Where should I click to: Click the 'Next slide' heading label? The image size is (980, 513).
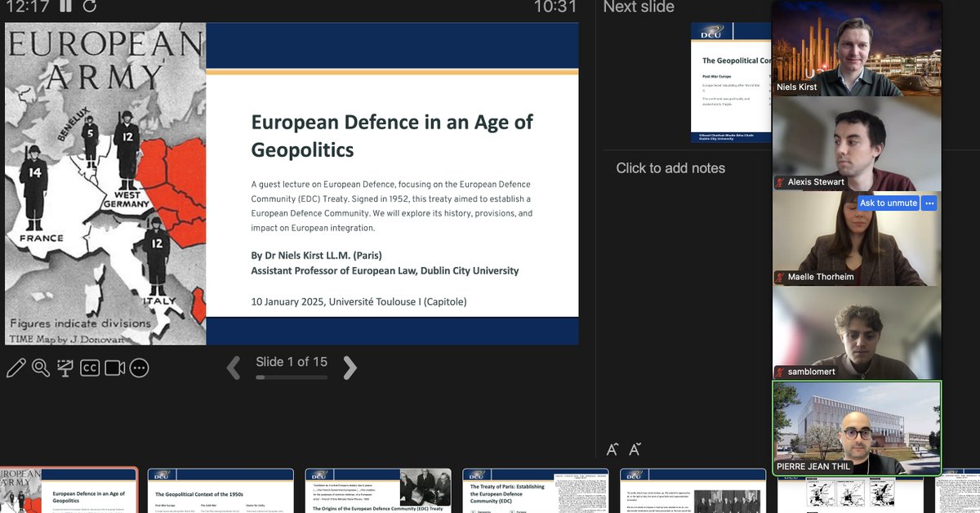click(x=639, y=7)
